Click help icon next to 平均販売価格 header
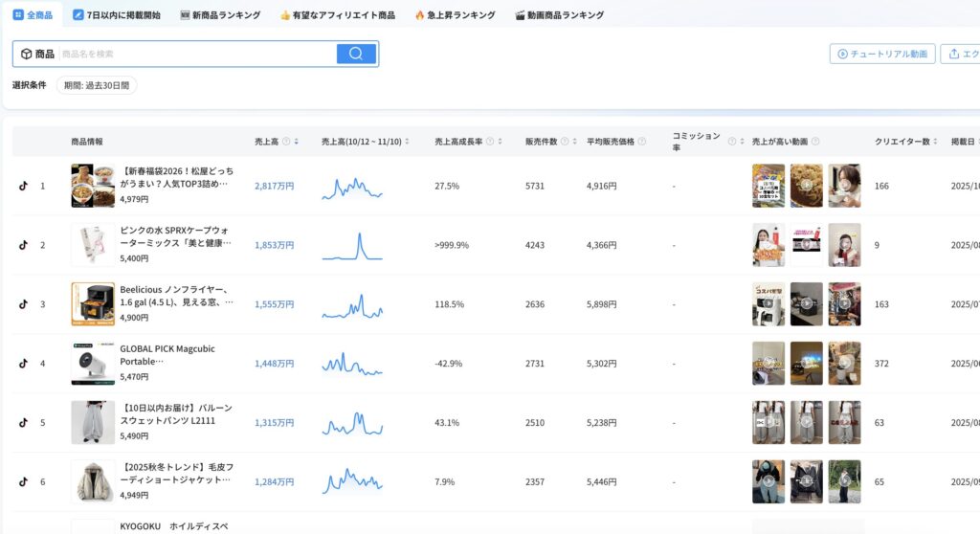This screenshot has height=534, width=980. (642, 142)
